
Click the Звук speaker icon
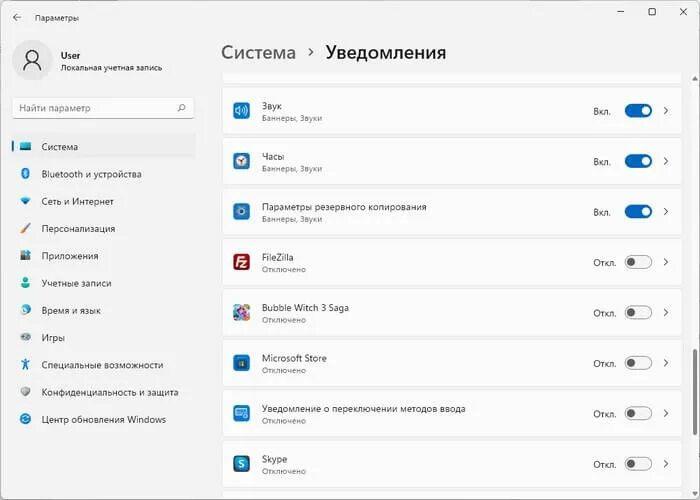coord(241,111)
